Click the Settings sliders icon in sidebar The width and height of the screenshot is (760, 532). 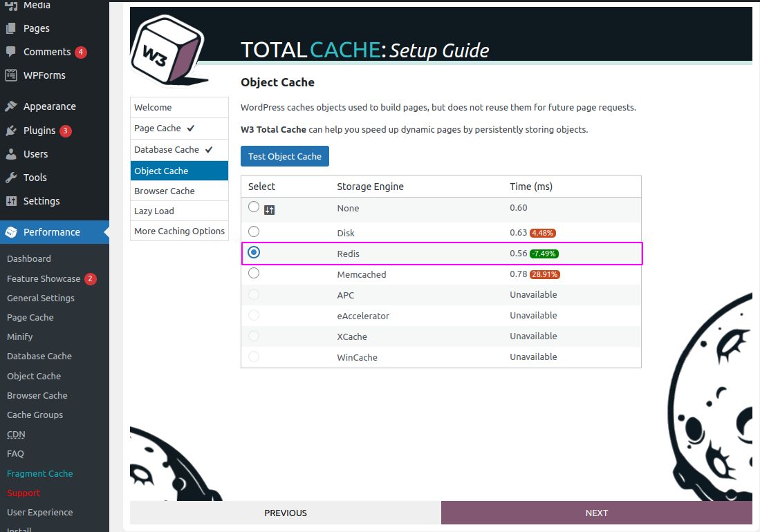pyautogui.click(x=11, y=201)
